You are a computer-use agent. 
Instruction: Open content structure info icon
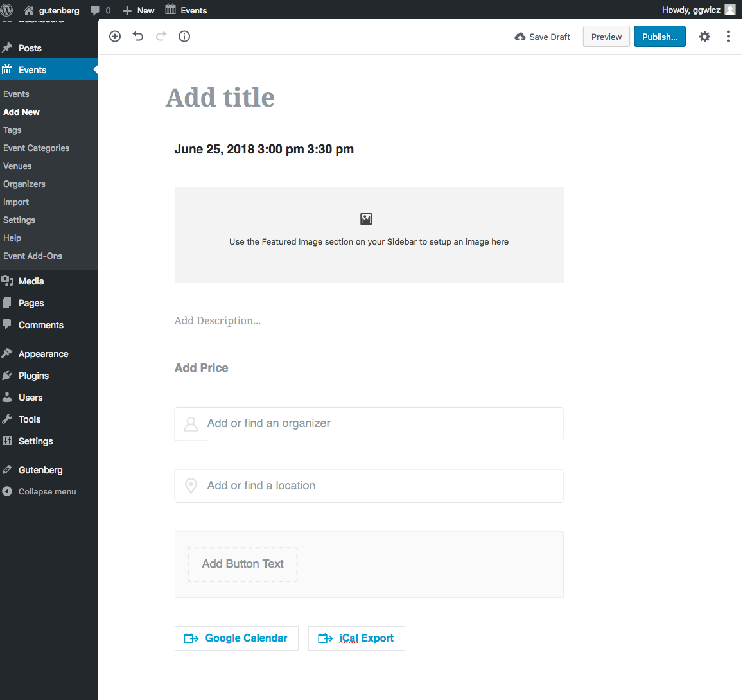(184, 37)
